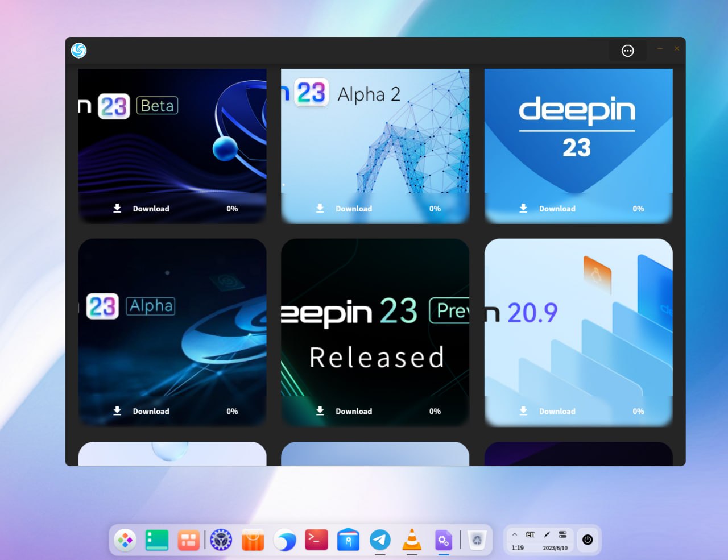The image size is (728, 560).
Task: Click the download icon on the 20.9 card
Action: (523, 410)
